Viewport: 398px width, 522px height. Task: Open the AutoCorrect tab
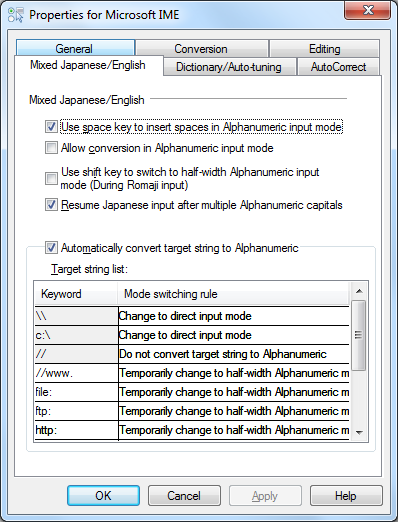tap(338, 67)
